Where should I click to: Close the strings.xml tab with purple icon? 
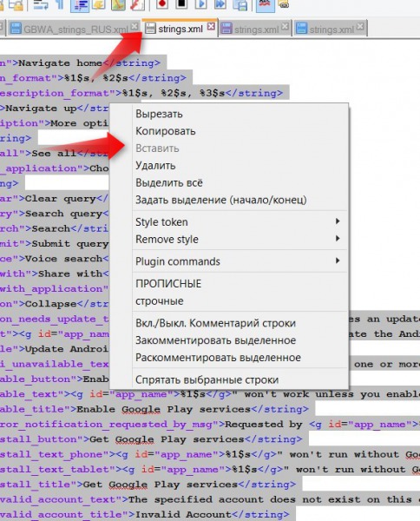click(x=285, y=26)
